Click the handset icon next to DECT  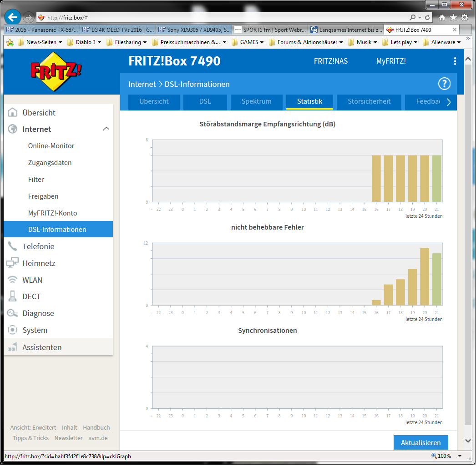point(12,296)
